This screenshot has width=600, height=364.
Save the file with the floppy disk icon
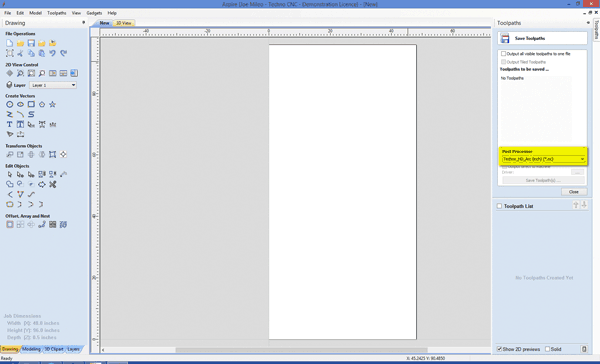31,43
